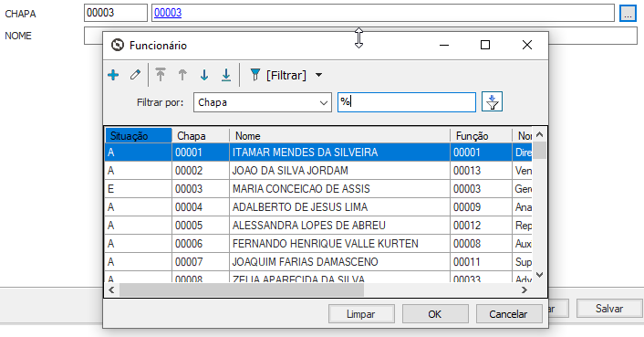The image size is (644, 337).
Task: Click the Cancelar button
Action: (x=509, y=314)
